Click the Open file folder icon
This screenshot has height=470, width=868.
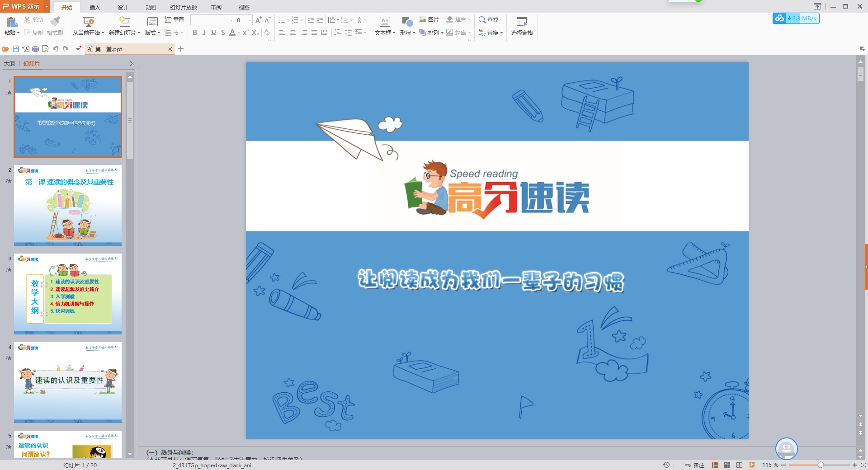tap(5, 49)
